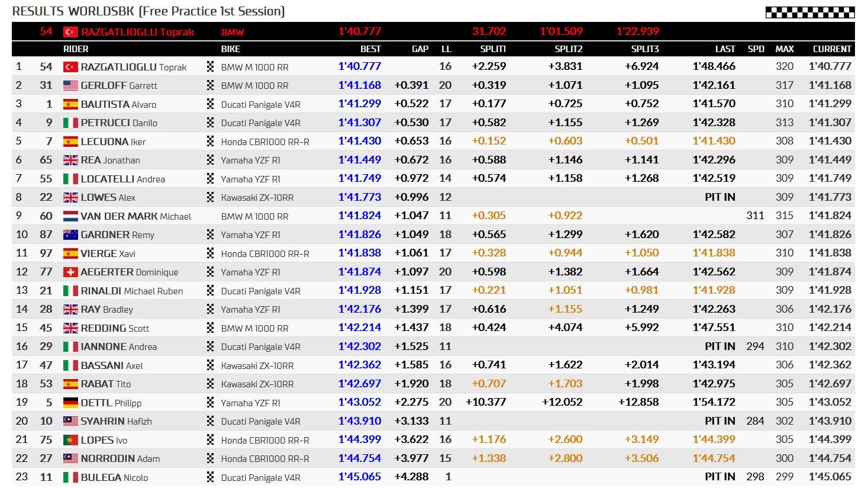Click the "31.702" split in the red leader bar
Image resolution: width=868 pixels, height=488 pixels.
489,31
